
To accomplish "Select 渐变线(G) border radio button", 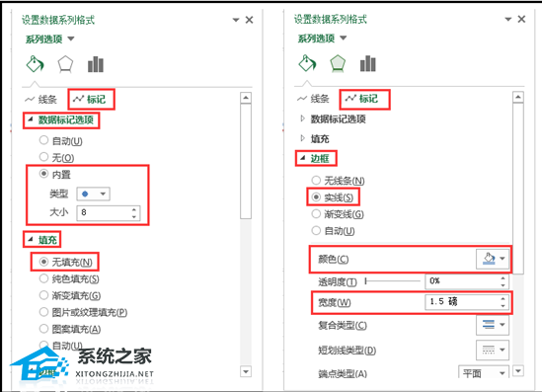I will click(x=316, y=213).
